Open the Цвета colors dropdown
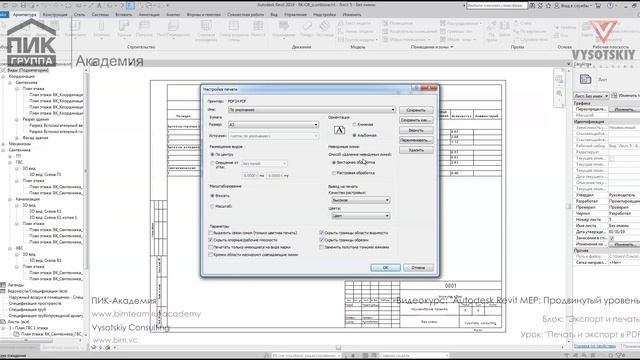This screenshot has width=640, height=360. click(x=361, y=216)
